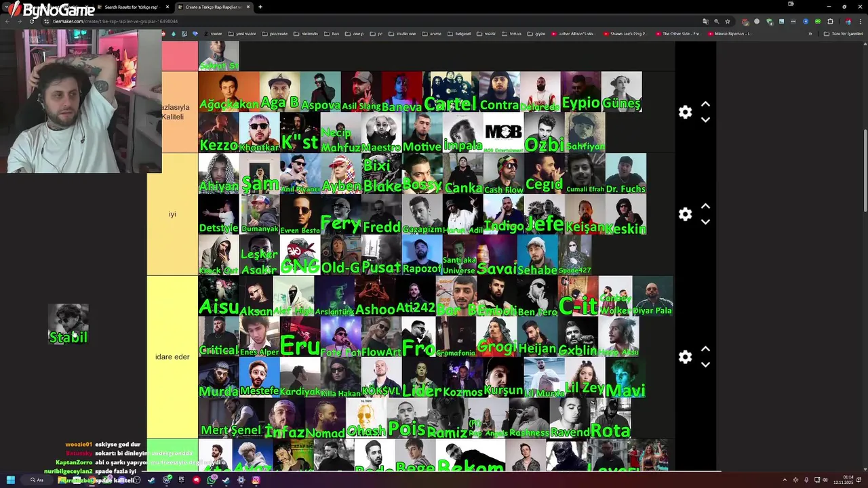Open 'The Other Side' YouTube bookmark
This screenshot has height=488, width=868.
point(678,34)
